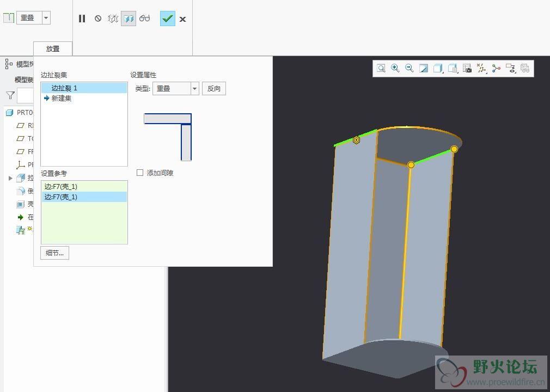Click the Repaint screen icon
The image size is (550, 392).
[x=424, y=69]
